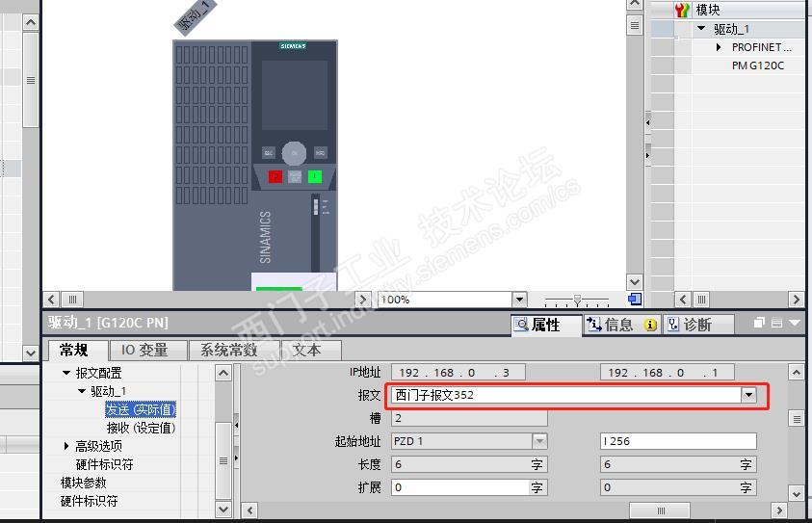812x523 pixels.
Task: Expand the PROFINET entry in module list
Action: pos(719,47)
